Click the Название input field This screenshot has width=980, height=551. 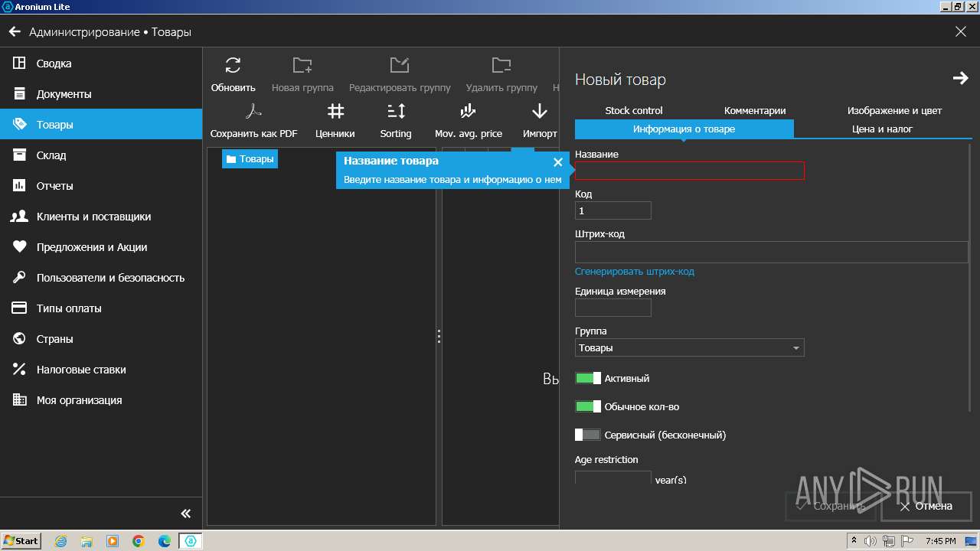[690, 171]
